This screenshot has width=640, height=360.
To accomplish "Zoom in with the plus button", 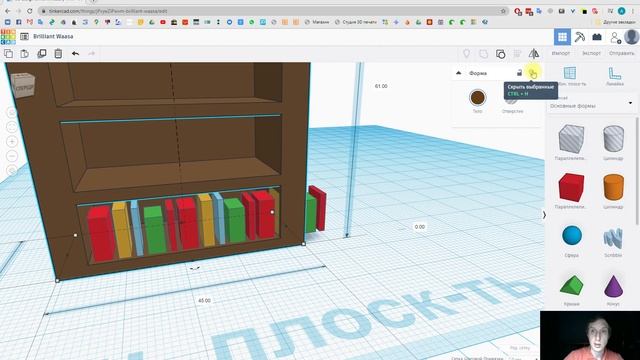I will coord(12,142).
